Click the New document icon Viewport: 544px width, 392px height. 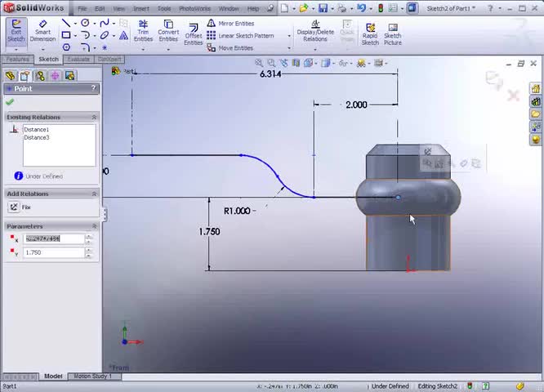[284, 8]
